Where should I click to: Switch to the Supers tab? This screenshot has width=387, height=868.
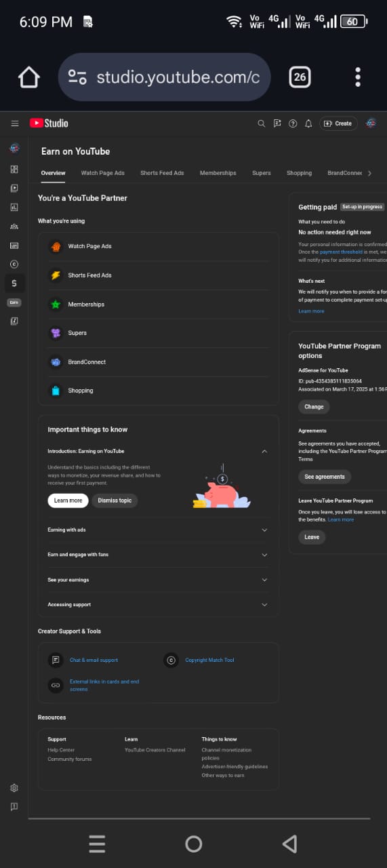pyautogui.click(x=262, y=173)
